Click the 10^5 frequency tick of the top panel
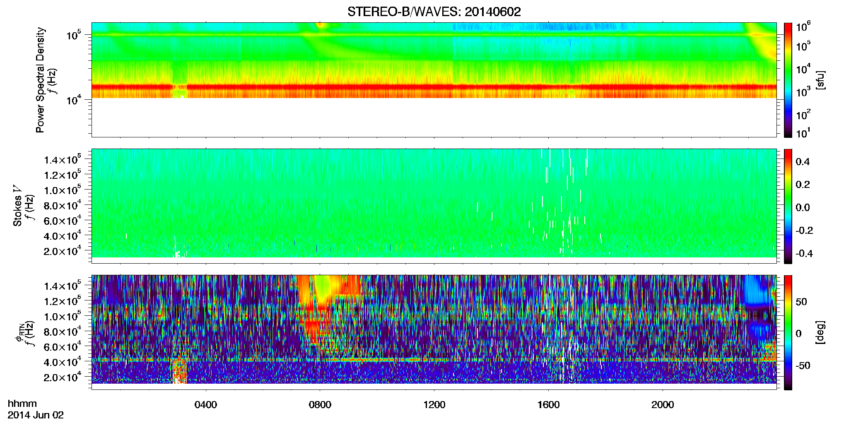Viewport: 868px width, 447px height. point(74,35)
